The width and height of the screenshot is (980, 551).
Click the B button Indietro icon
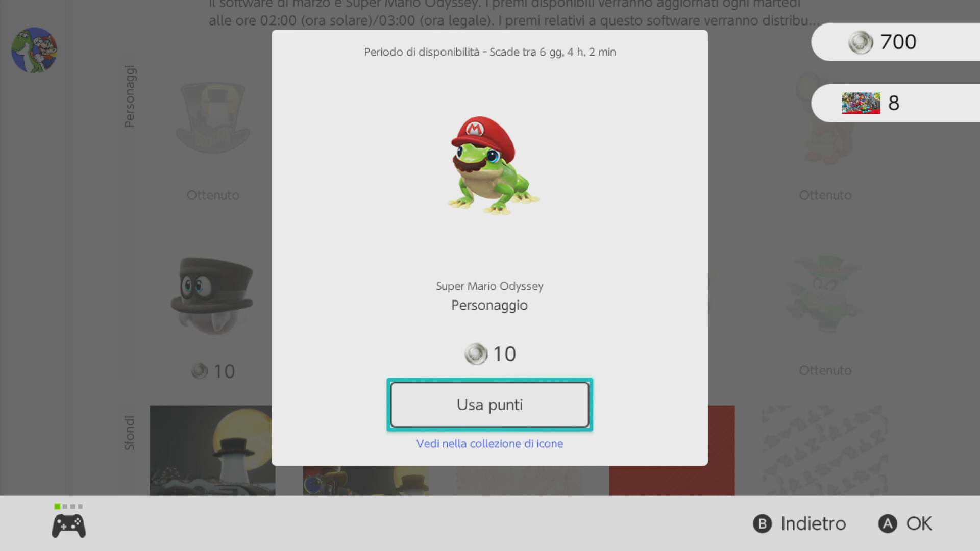click(x=762, y=523)
